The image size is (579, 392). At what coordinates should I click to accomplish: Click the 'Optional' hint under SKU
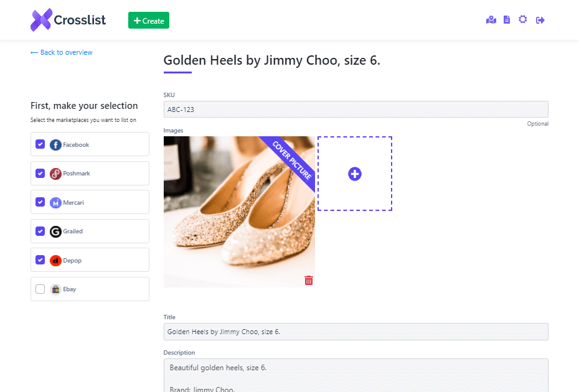click(538, 124)
